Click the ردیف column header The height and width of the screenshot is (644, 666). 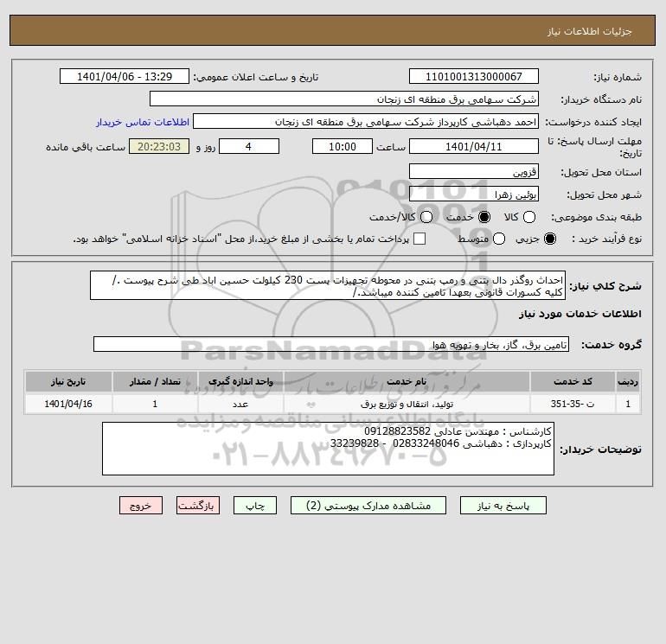pyautogui.click(x=628, y=381)
